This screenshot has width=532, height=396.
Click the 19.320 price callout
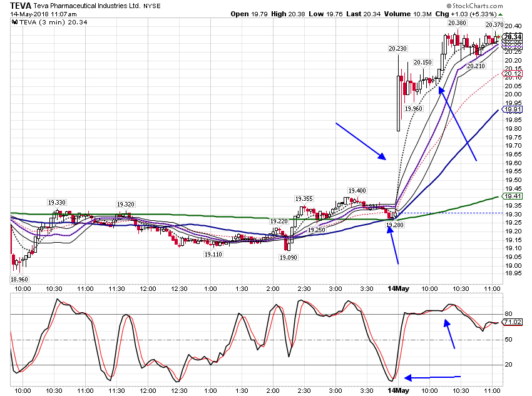(126, 205)
